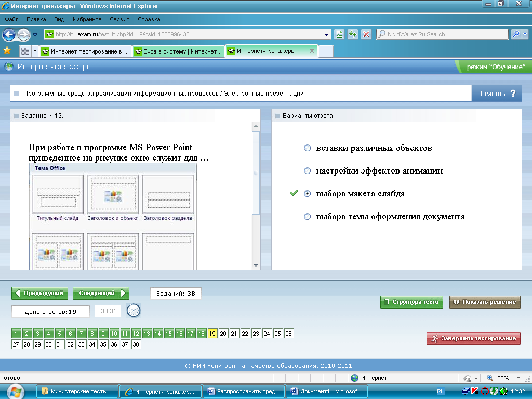Screen dimensions: 532x399
Task: Open the Вид menu
Action: tap(59, 19)
